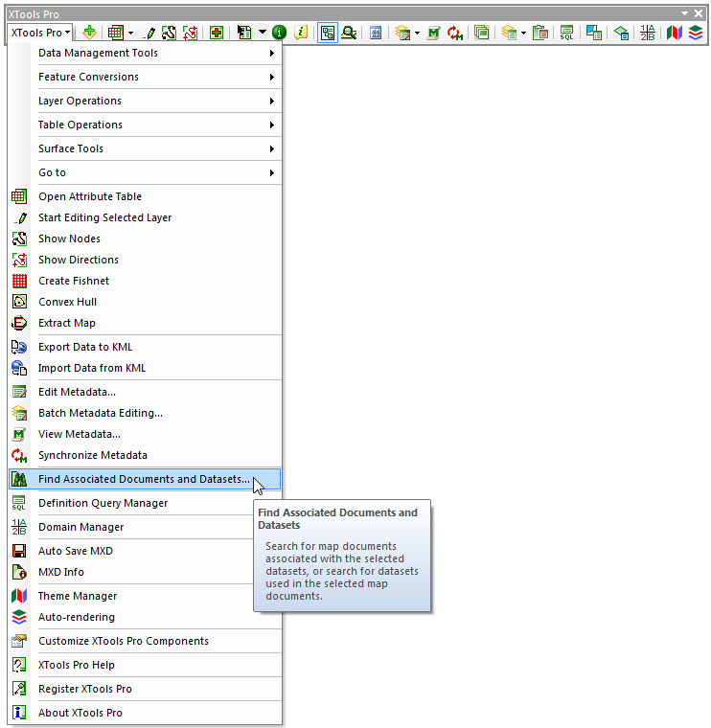Open View Metadata... menu item
This screenshot has width=711, height=728.
[146, 434]
